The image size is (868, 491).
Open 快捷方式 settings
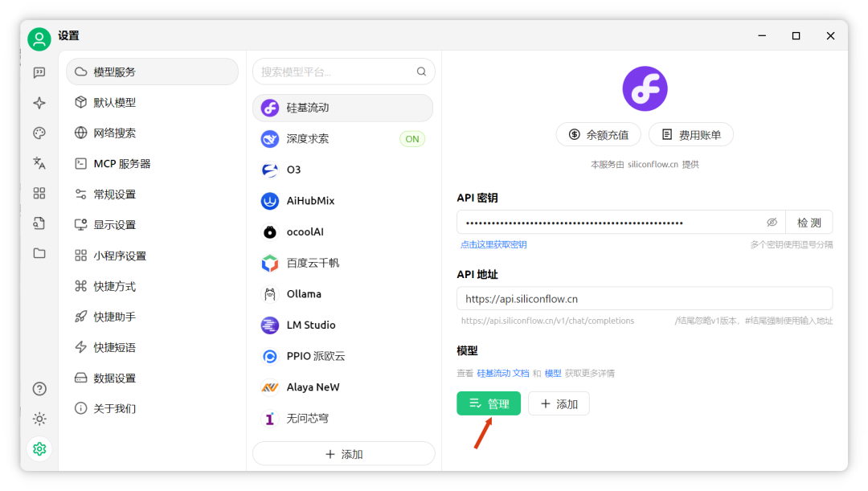tap(152, 286)
